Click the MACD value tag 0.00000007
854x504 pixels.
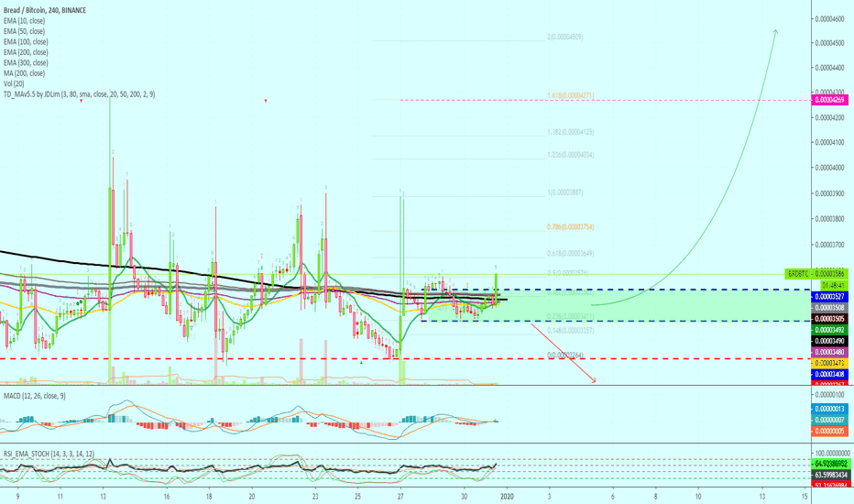coord(829,420)
